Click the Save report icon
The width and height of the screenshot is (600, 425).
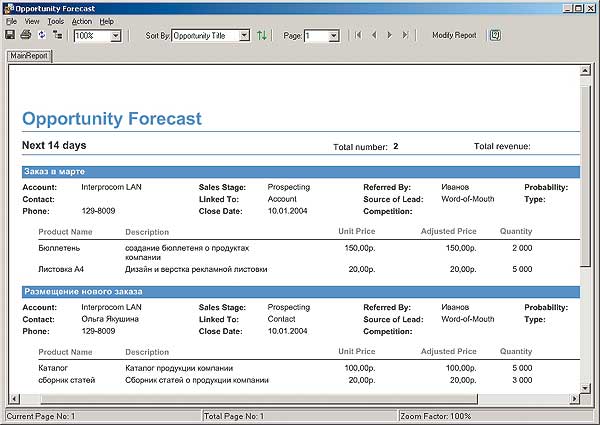click(x=10, y=35)
